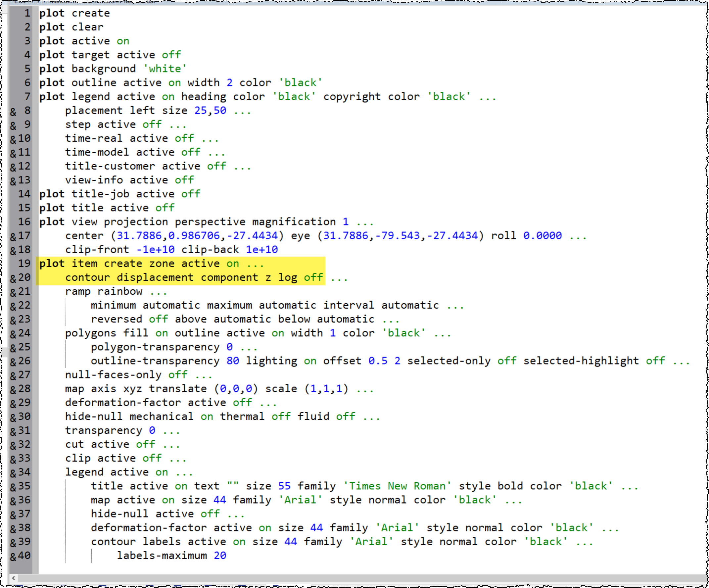Click 'reversed off above automatic' line
This screenshot has width=709, height=588.
(246, 319)
